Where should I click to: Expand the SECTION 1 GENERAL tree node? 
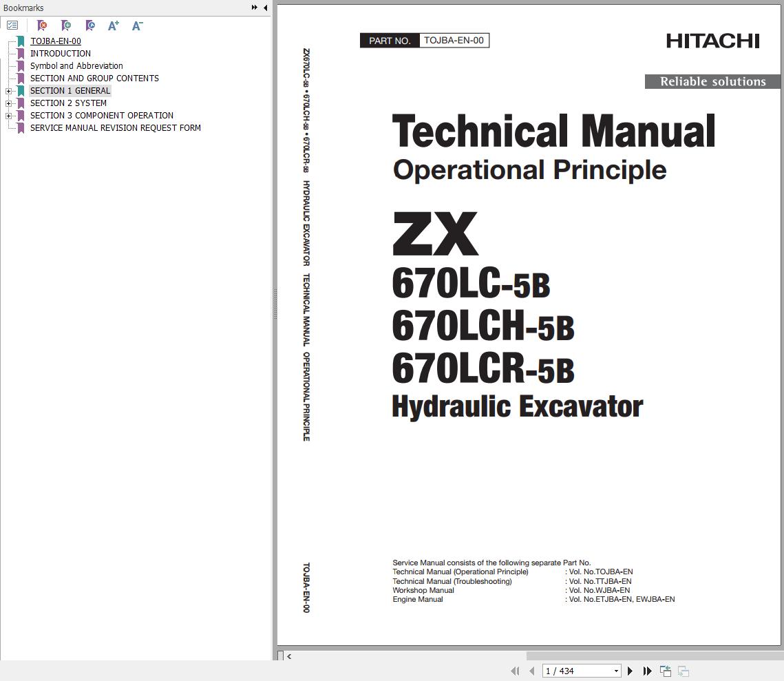(8, 91)
